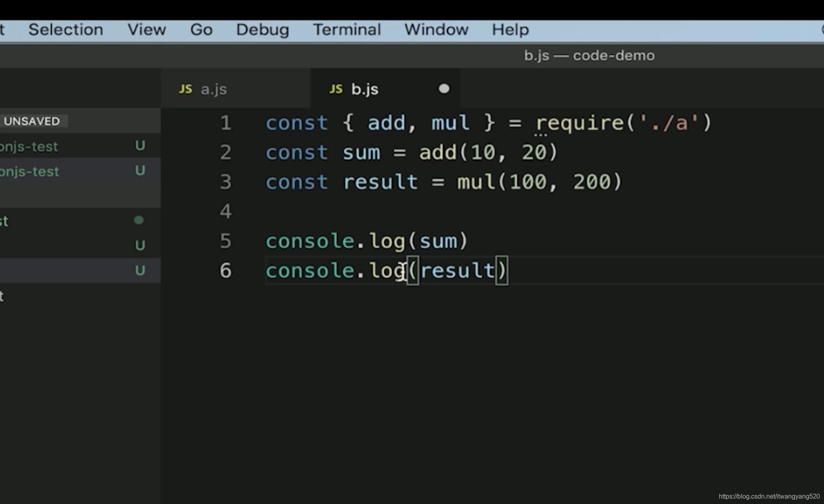Click the number 100 on line 3
The width and height of the screenshot is (824, 504).
tap(528, 182)
